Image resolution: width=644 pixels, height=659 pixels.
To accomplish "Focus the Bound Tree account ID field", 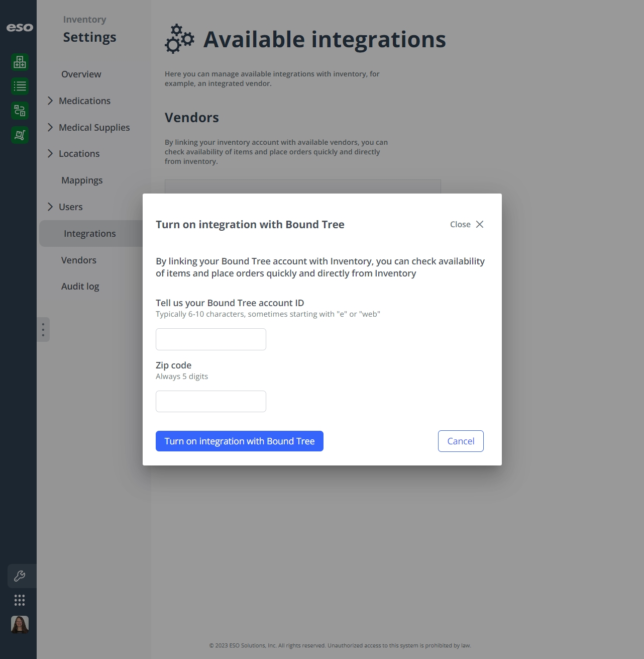I will pos(211,339).
